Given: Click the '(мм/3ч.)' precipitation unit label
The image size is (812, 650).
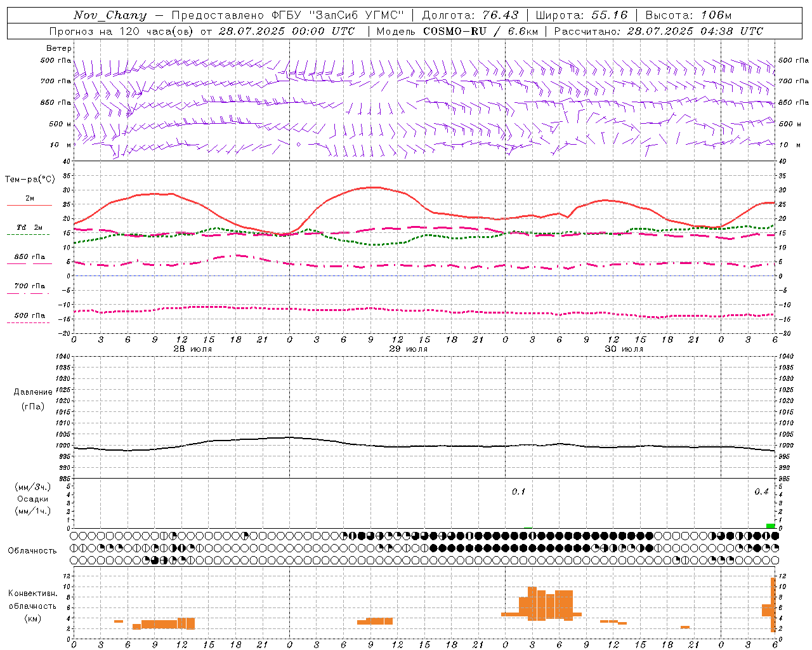Looking at the screenshot, I should pyautogui.click(x=33, y=487).
